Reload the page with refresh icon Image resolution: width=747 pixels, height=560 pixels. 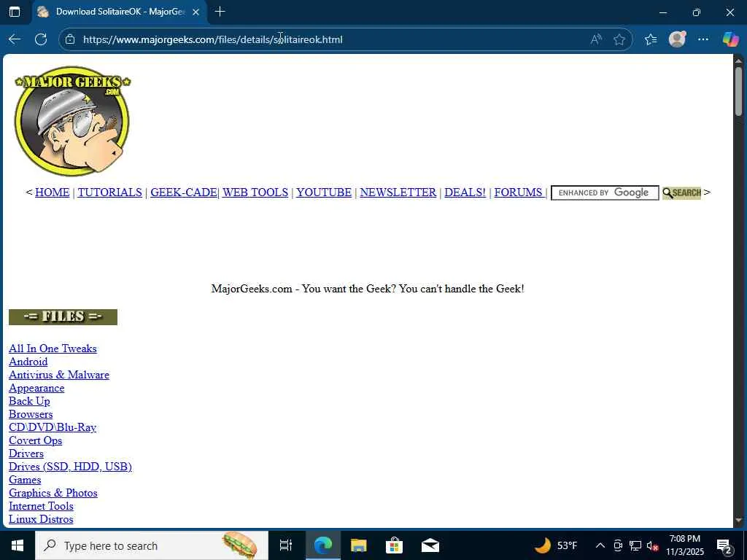coord(41,39)
